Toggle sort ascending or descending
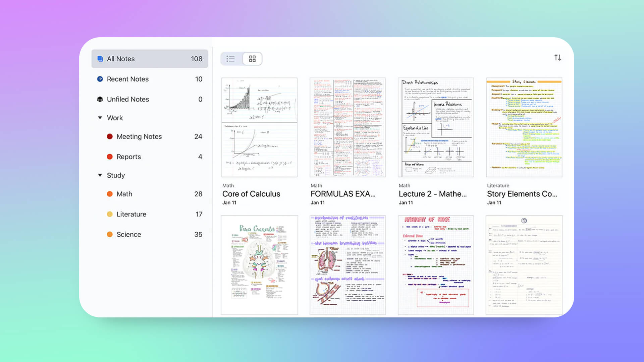This screenshot has width=644, height=362. (557, 58)
